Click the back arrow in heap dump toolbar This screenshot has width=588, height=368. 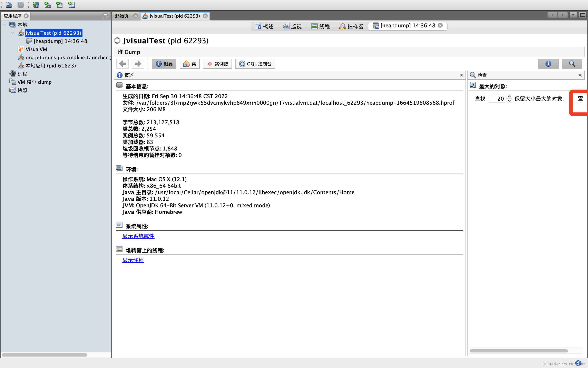(123, 64)
